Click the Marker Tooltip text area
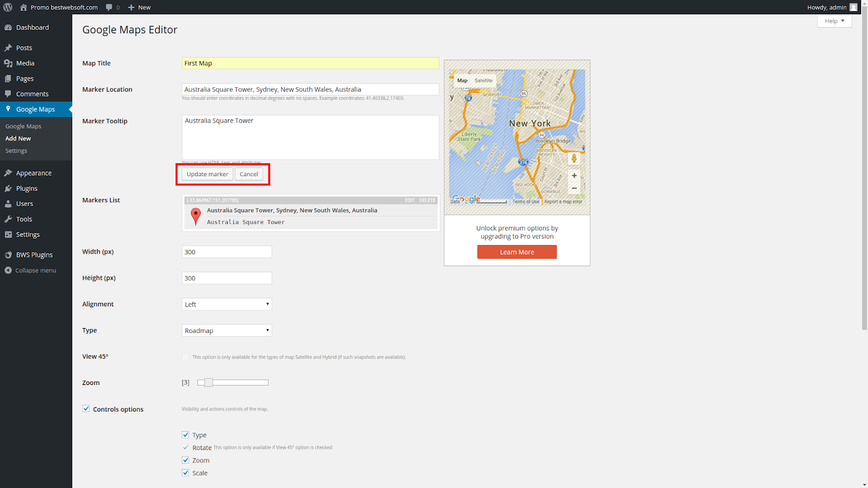Screen dimensions: 868x488 [x=310, y=137]
